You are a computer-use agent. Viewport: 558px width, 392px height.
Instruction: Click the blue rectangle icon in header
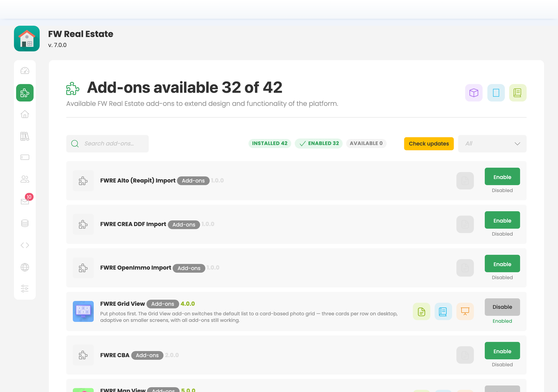pyautogui.click(x=496, y=93)
